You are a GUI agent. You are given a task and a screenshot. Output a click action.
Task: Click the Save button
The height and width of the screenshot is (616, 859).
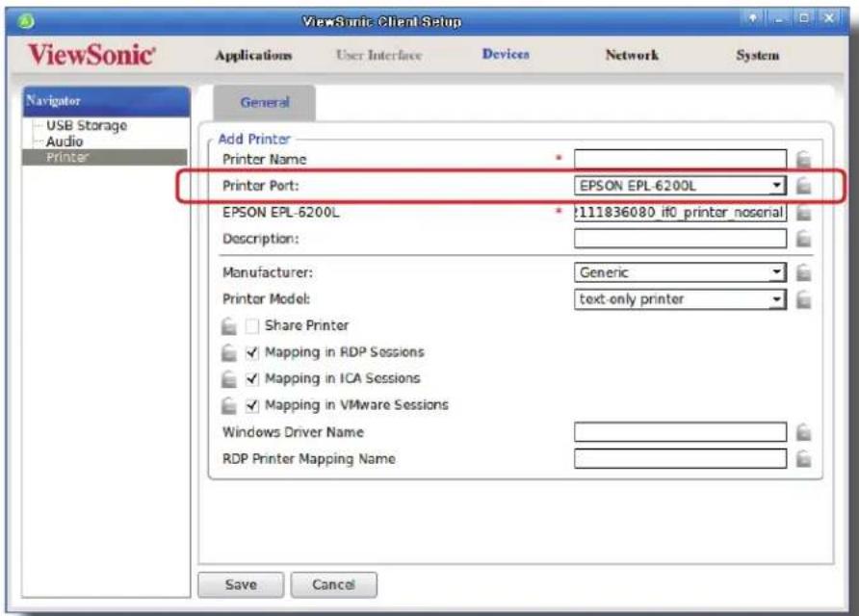(x=241, y=585)
